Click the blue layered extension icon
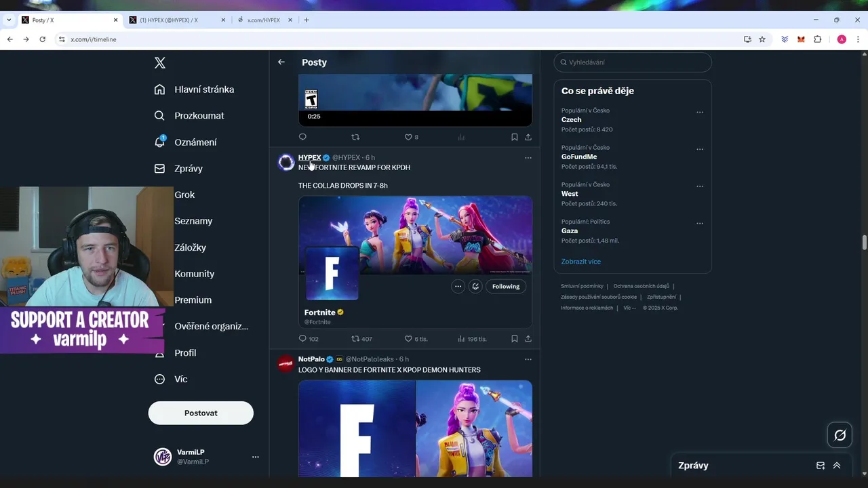The image size is (868, 488). [785, 39]
